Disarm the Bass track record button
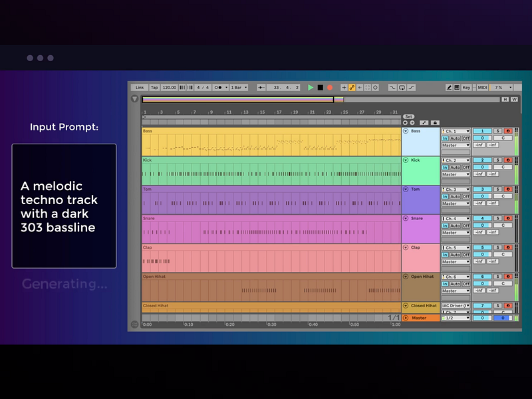The image size is (532, 399). pyautogui.click(x=508, y=131)
